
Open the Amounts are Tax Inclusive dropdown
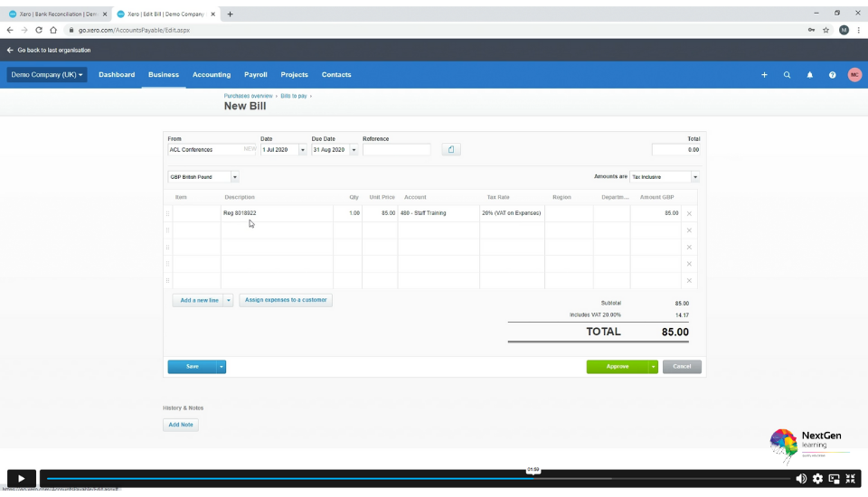[x=694, y=177]
